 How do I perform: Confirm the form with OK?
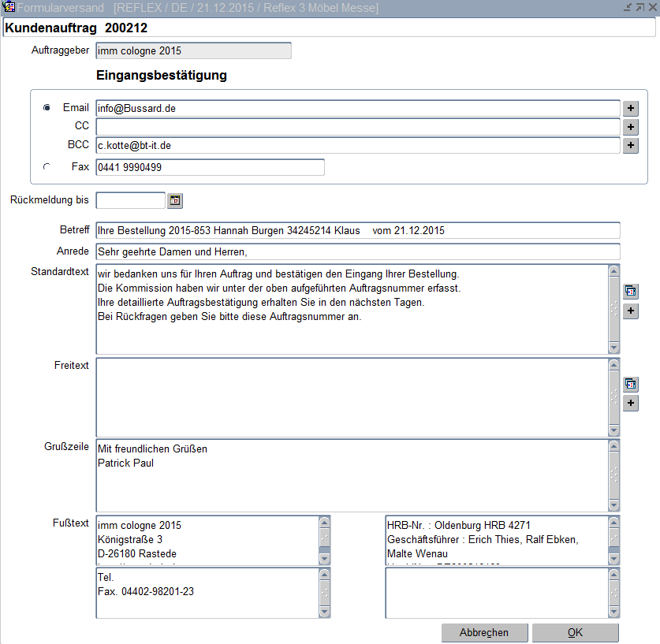pyautogui.click(x=575, y=633)
